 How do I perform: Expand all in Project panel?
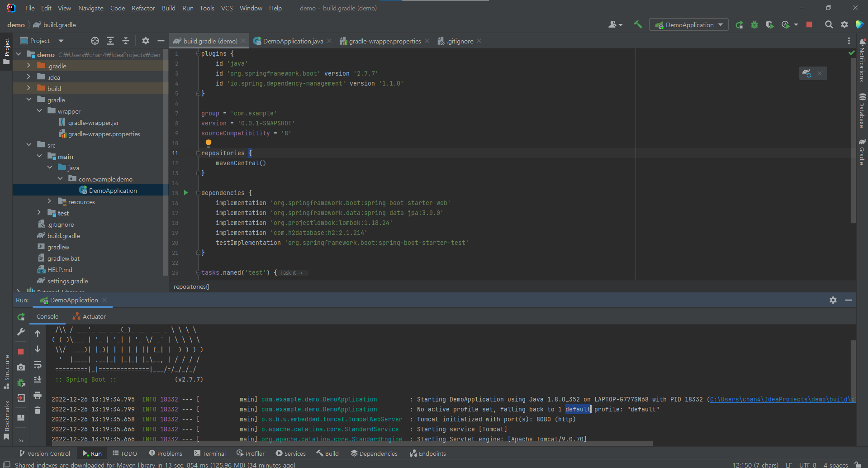110,41
